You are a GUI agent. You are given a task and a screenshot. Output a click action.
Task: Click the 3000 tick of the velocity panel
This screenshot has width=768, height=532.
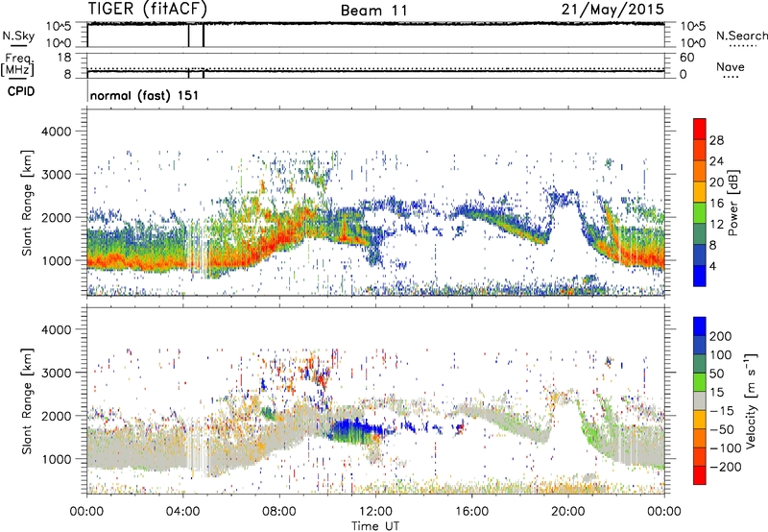pos(56,373)
